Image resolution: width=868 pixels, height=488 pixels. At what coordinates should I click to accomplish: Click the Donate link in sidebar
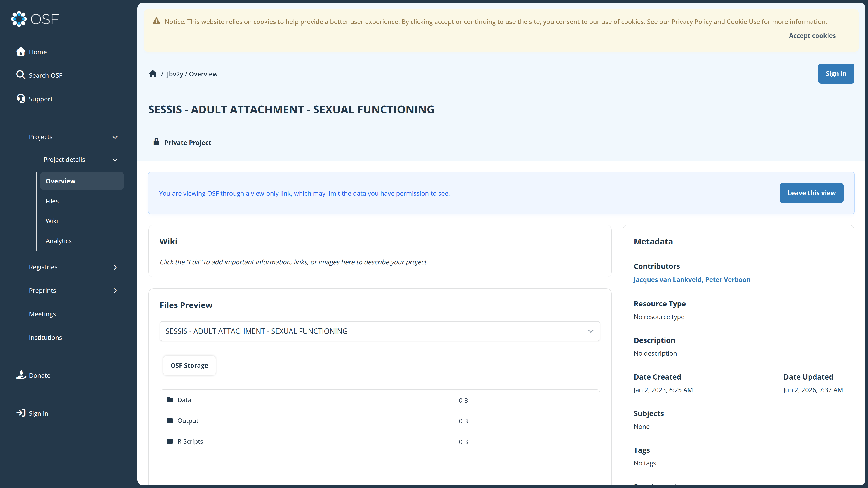(40, 375)
